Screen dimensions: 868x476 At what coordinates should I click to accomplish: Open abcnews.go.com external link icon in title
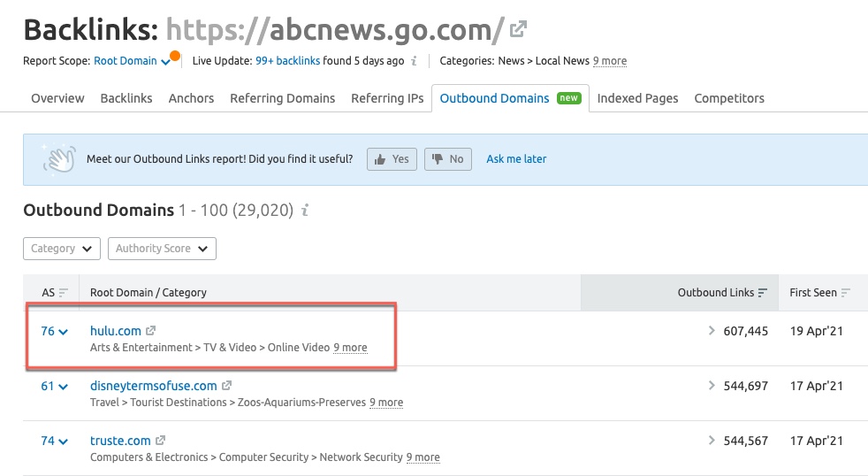[x=518, y=29]
